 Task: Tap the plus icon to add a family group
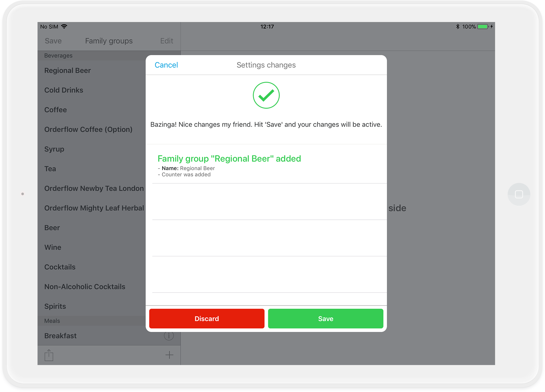click(x=169, y=355)
